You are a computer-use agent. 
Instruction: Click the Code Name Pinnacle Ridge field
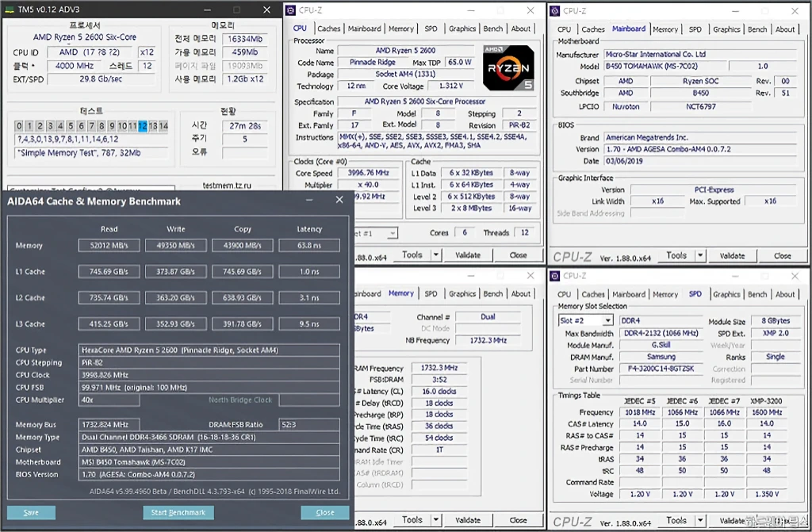coord(373,62)
